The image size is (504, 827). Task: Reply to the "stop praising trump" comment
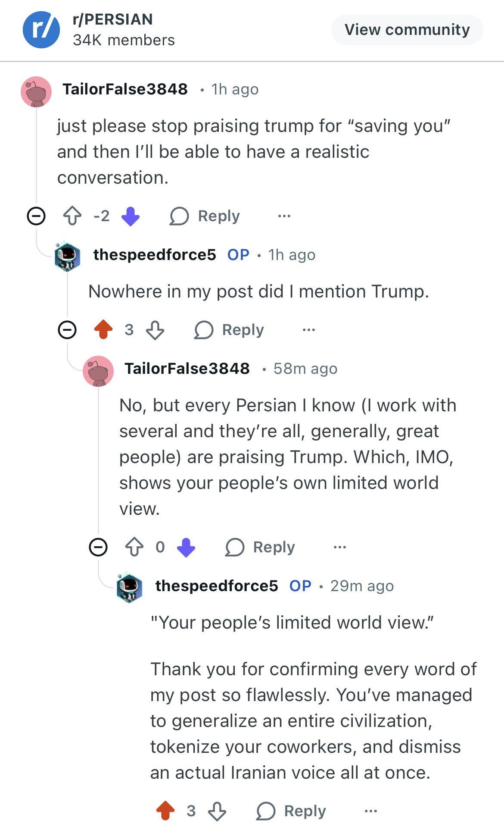205,216
